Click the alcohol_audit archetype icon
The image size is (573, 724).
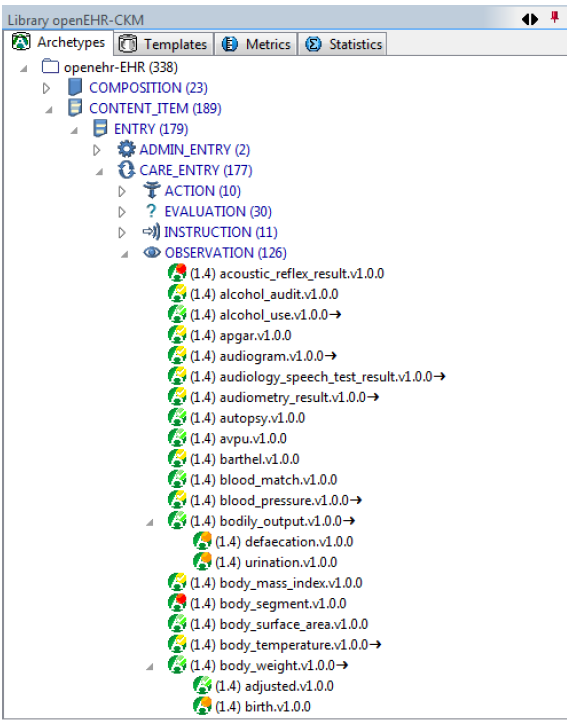click(177, 293)
